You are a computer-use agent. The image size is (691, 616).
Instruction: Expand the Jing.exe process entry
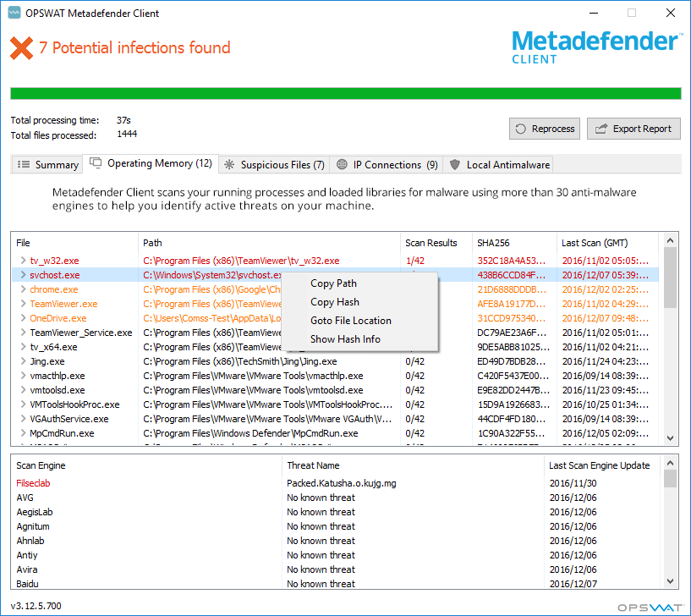pyautogui.click(x=23, y=361)
